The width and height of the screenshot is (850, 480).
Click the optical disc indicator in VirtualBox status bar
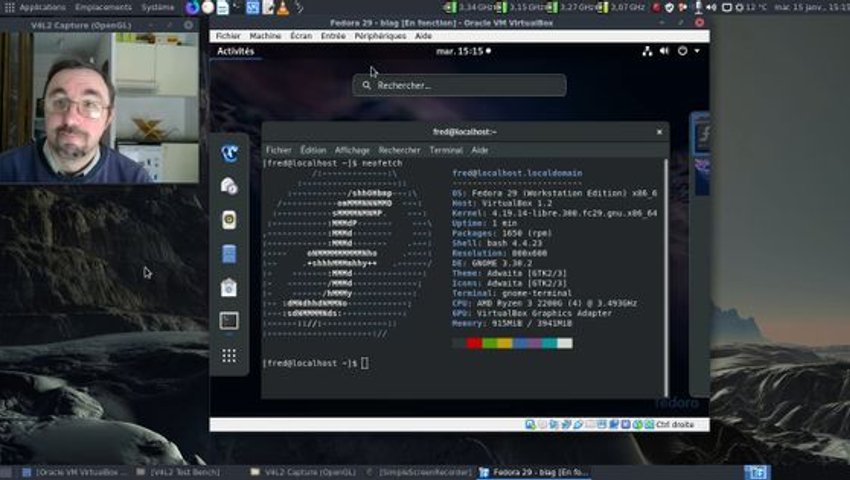[542, 425]
